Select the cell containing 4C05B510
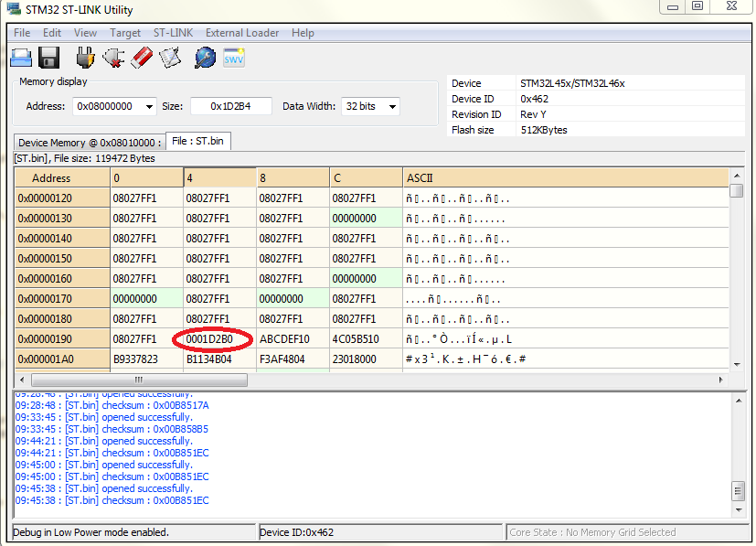The height and width of the screenshot is (546, 756). coord(366,339)
